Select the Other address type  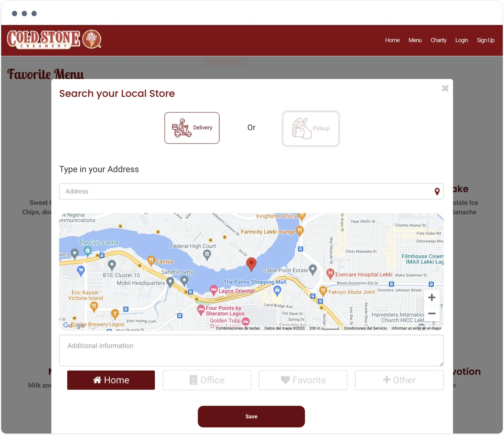tap(399, 380)
